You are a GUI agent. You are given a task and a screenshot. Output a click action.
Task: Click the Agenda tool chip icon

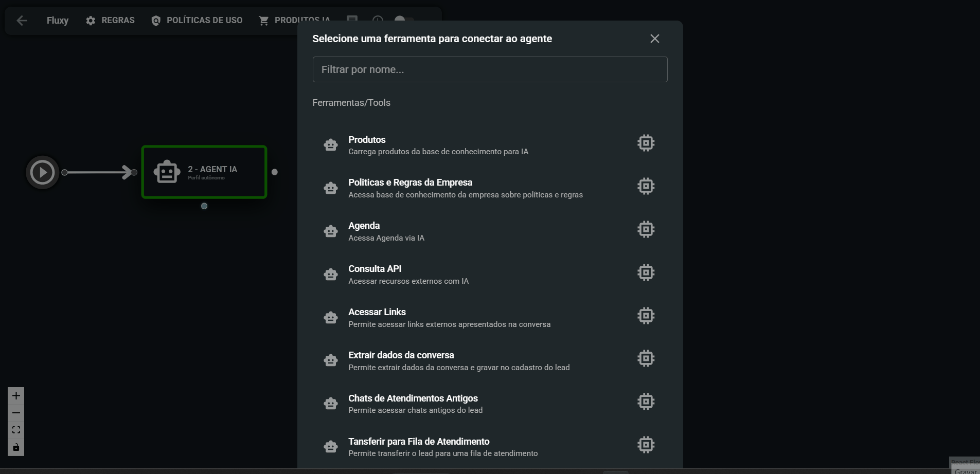[646, 229]
